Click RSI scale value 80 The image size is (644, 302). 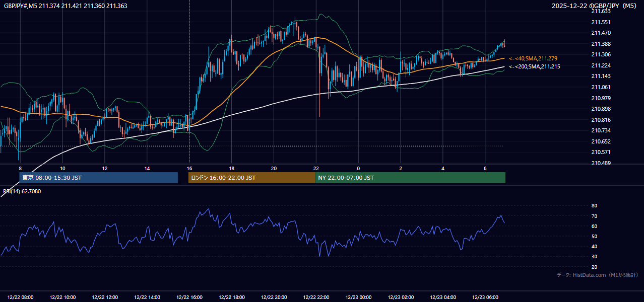[x=594, y=206]
